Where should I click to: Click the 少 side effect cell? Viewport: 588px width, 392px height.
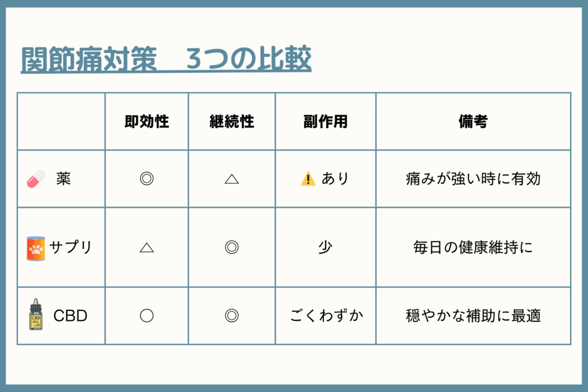[x=326, y=247]
